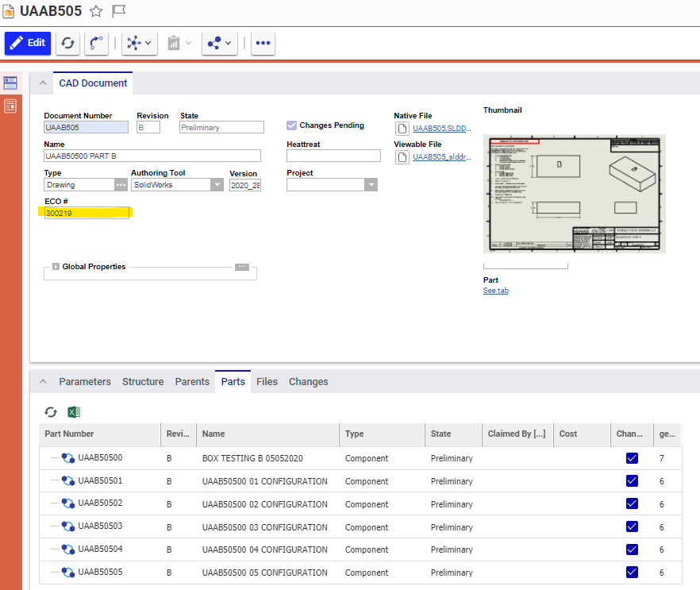Open the Project dropdown

tap(371, 185)
